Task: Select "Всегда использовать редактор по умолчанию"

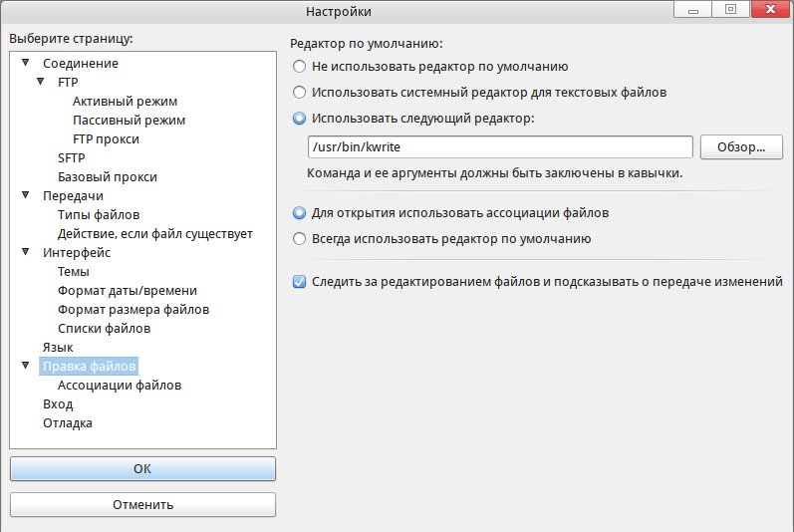Action: point(300,239)
